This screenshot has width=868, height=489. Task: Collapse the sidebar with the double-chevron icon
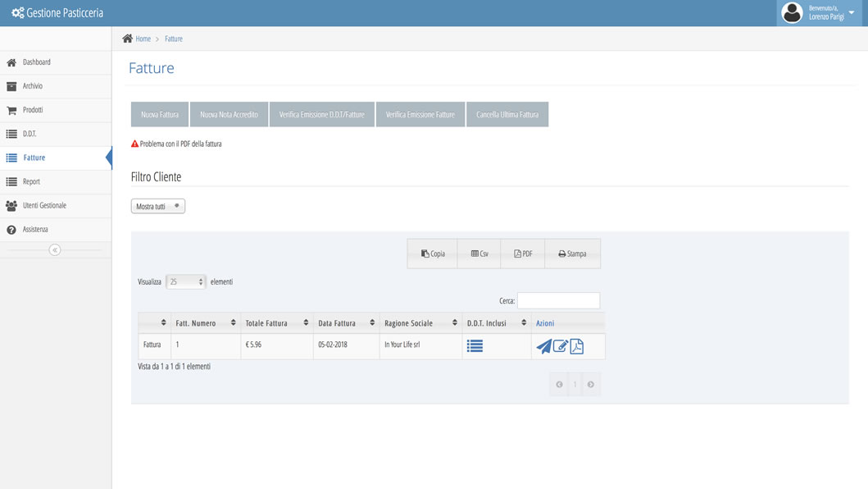(x=55, y=249)
